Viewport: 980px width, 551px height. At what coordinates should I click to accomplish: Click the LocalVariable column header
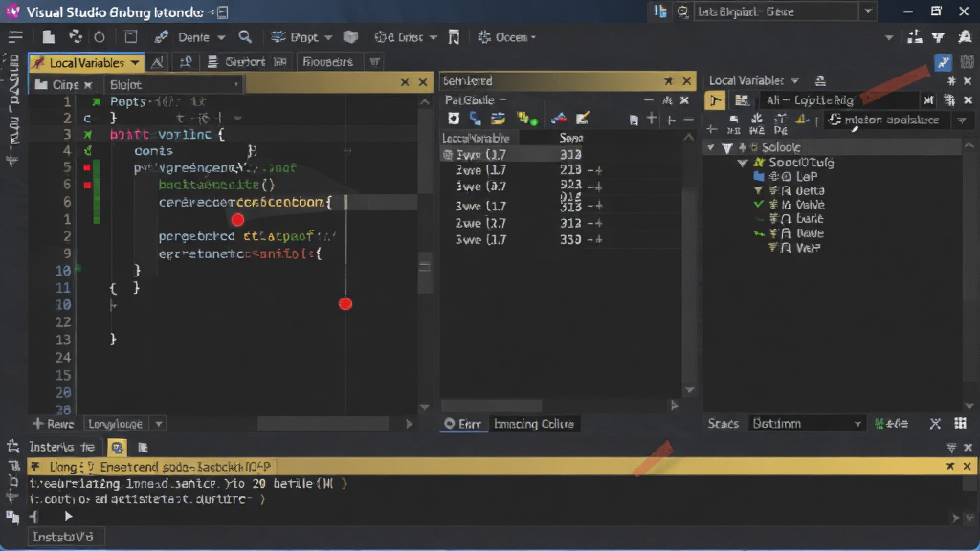point(477,138)
